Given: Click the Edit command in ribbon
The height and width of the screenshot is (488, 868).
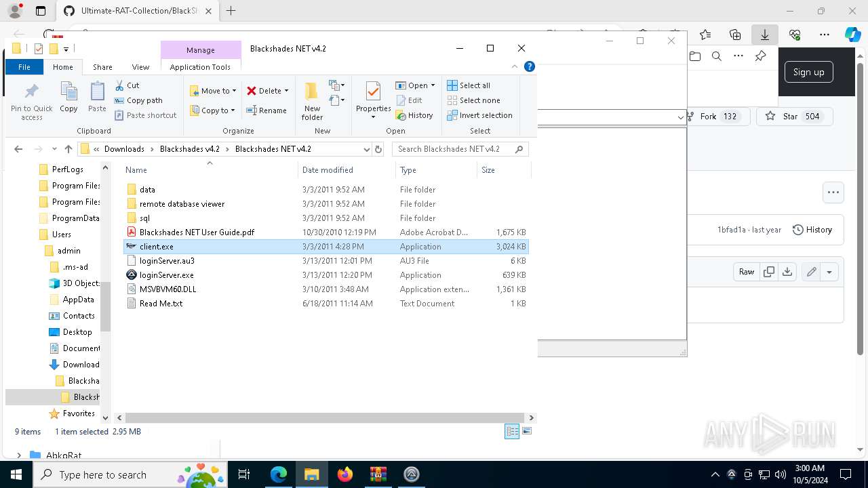Looking at the screenshot, I should (409, 100).
